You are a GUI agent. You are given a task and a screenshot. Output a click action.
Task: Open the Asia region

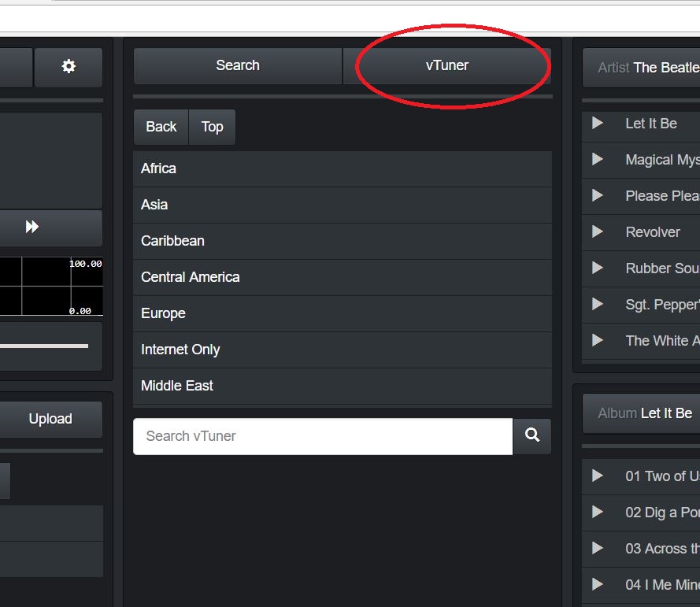pyautogui.click(x=343, y=205)
